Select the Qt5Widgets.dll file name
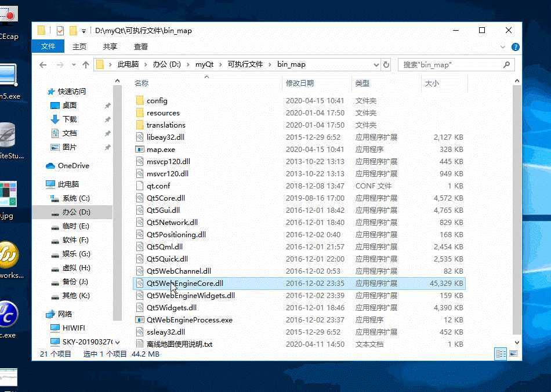 (x=172, y=308)
